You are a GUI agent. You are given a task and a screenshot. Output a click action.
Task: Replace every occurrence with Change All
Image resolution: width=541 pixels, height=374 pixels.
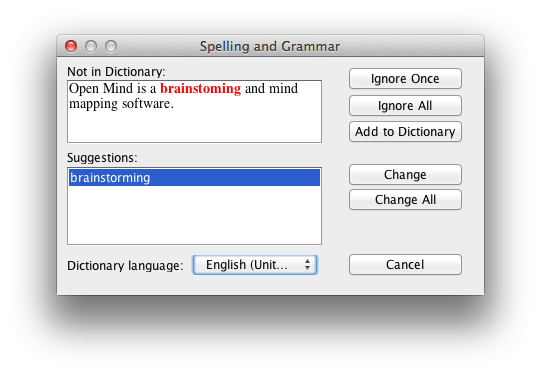(x=405, y=200)
